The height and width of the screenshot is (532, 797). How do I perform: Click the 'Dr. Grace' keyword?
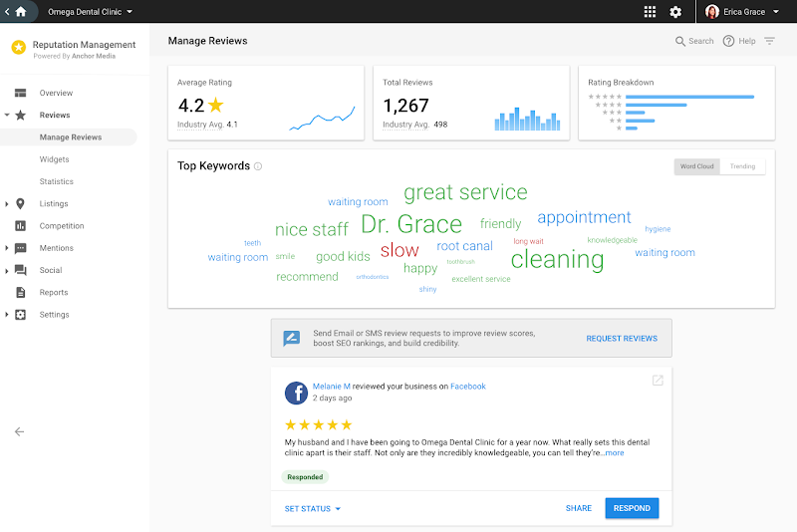pyautogui.click(x=411, y=224)
